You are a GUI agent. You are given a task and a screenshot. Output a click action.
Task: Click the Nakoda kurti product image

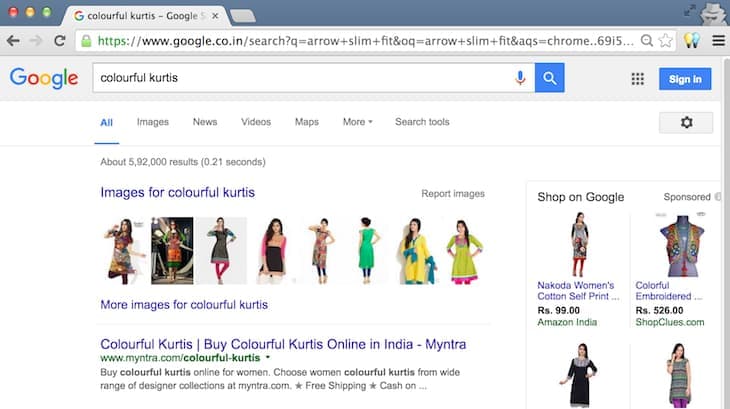pyautogui.click(x=579, y=245)
